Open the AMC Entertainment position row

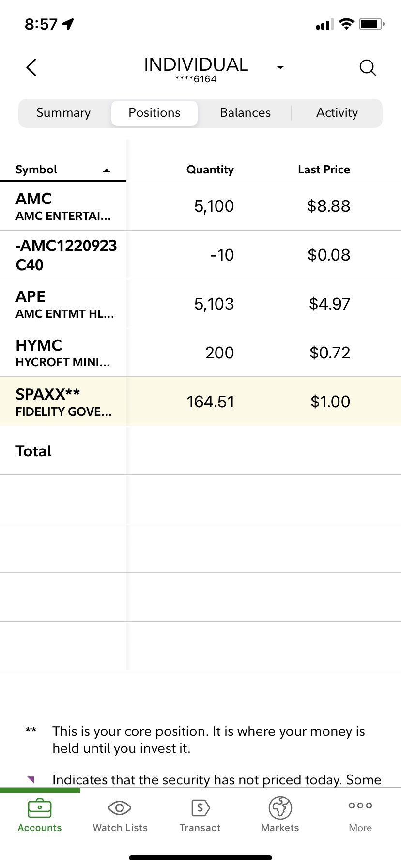point(200,206)
